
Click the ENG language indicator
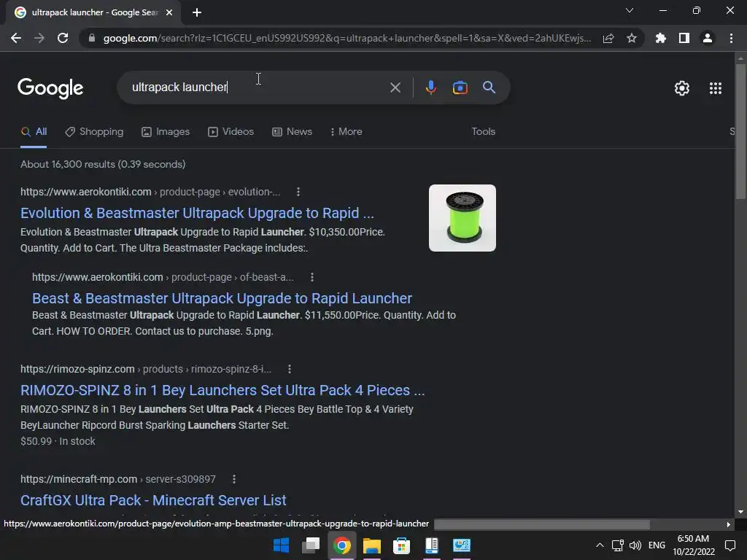coord(657,545)
